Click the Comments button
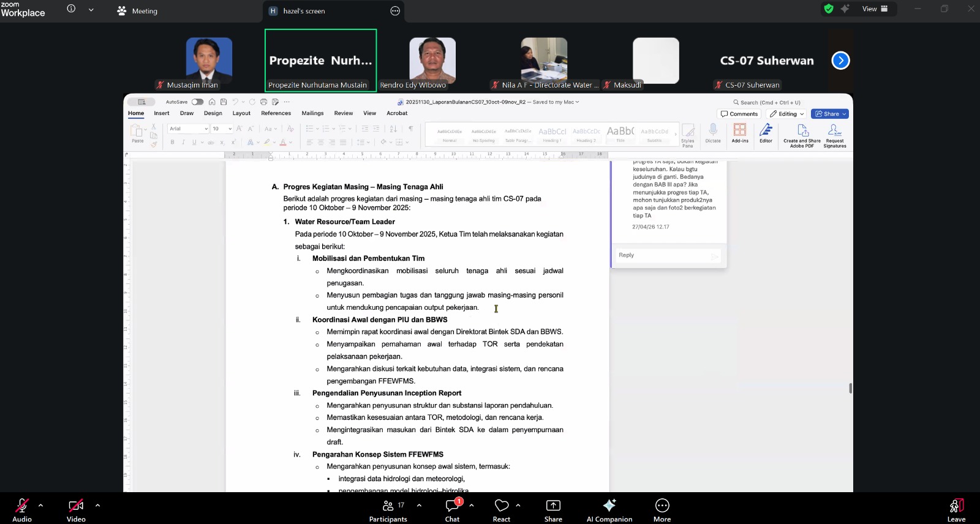 pyautogui.click(x=739, y=114)
